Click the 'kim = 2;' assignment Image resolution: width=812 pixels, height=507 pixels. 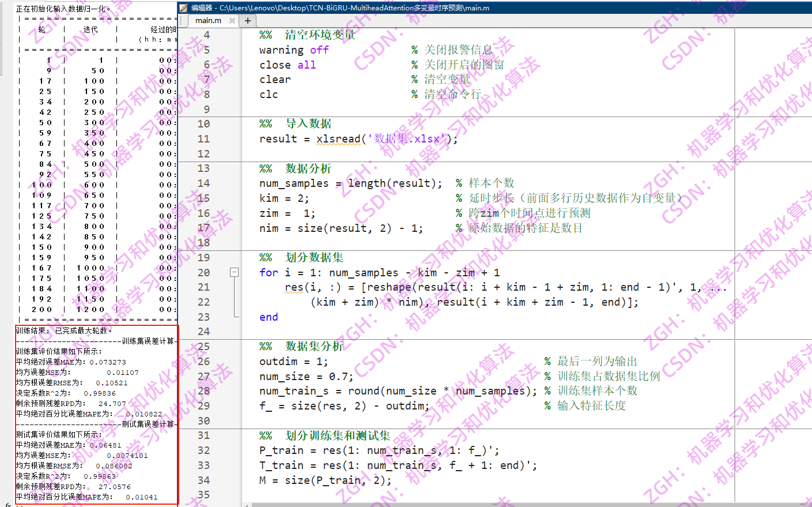click(x=284, y=198)
